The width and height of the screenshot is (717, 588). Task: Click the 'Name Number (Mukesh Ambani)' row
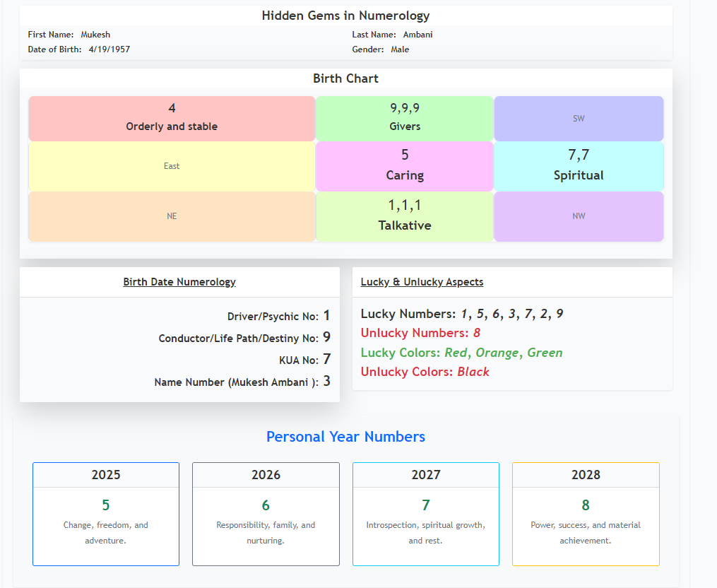pyautogui.click(x=242, y=382)
